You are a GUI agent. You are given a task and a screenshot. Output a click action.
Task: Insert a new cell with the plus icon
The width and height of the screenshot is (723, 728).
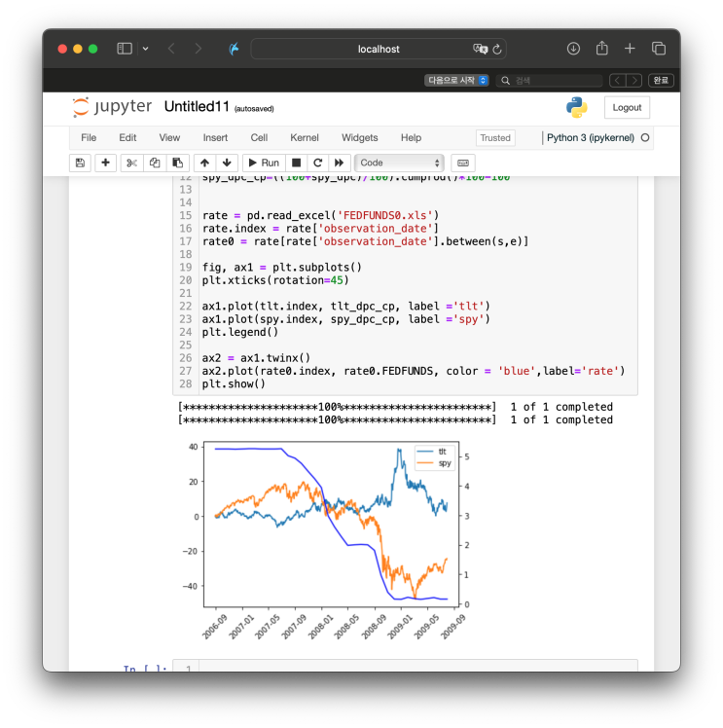105,163
